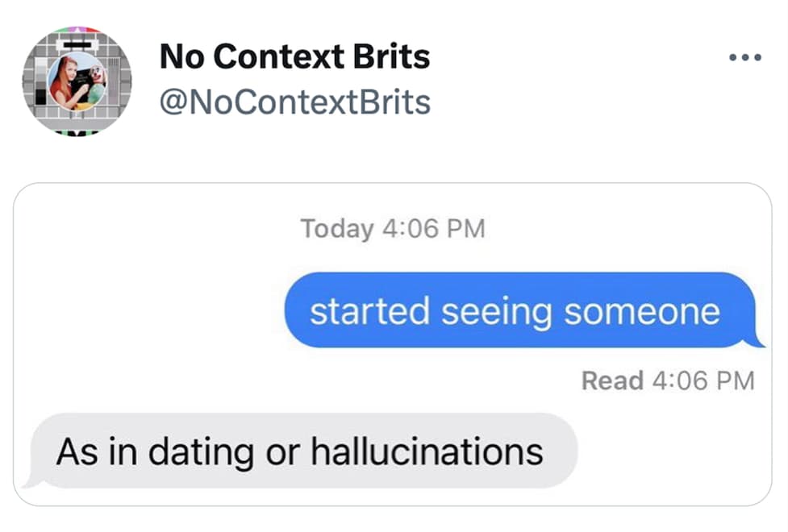Click the tail of the gray bubble
Image resolution: width=788 pixels, height=532 pixels.
34,481
